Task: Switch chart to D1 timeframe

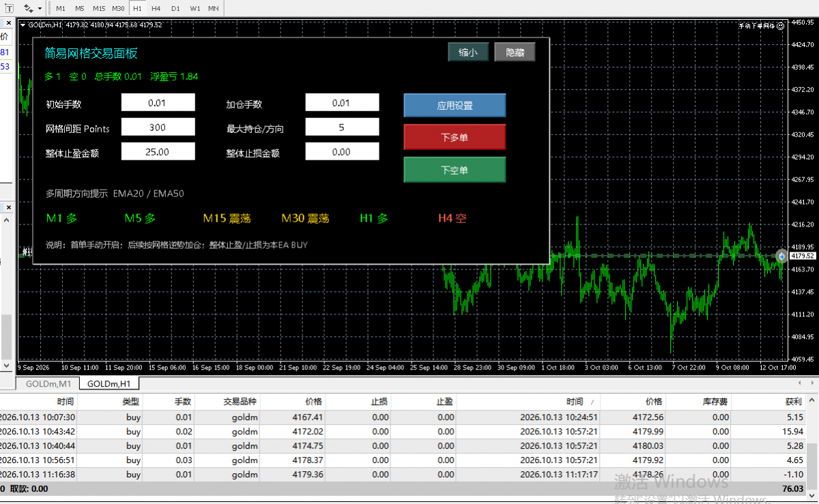Action: (x=175, y=8)
